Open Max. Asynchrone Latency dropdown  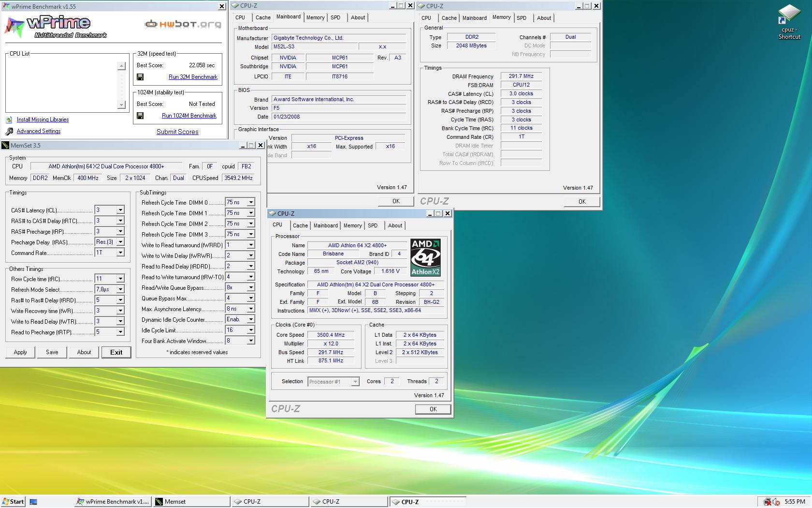tap(251, 309)
